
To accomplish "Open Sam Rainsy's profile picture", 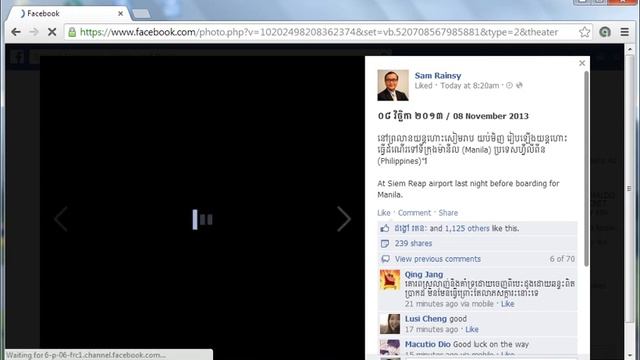I will click(393, 85).
